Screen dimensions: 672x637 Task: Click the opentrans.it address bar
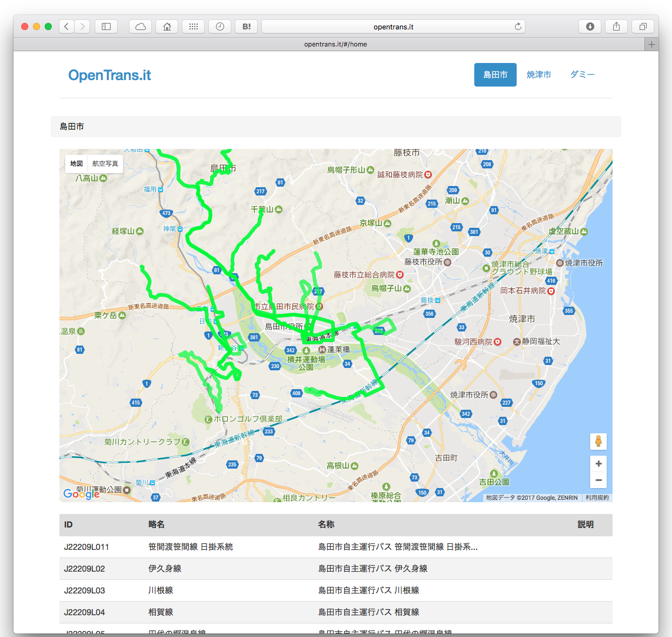click(393, 26)
